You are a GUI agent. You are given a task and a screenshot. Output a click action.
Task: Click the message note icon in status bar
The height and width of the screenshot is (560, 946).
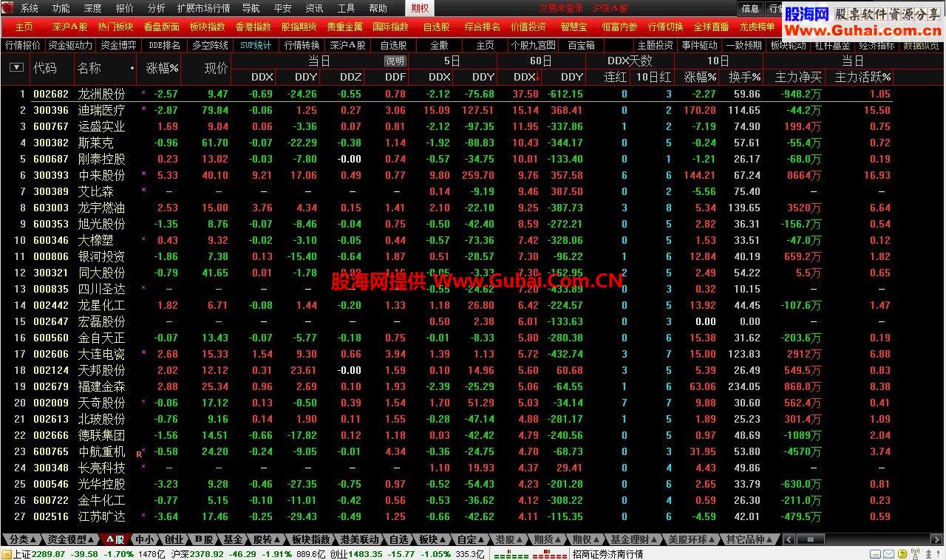click(875, 554)
